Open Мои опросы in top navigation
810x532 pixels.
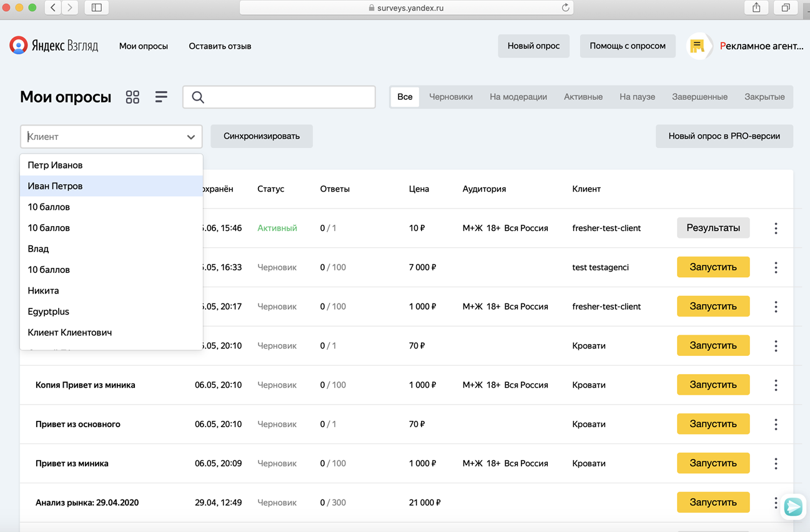coord(144,46)
